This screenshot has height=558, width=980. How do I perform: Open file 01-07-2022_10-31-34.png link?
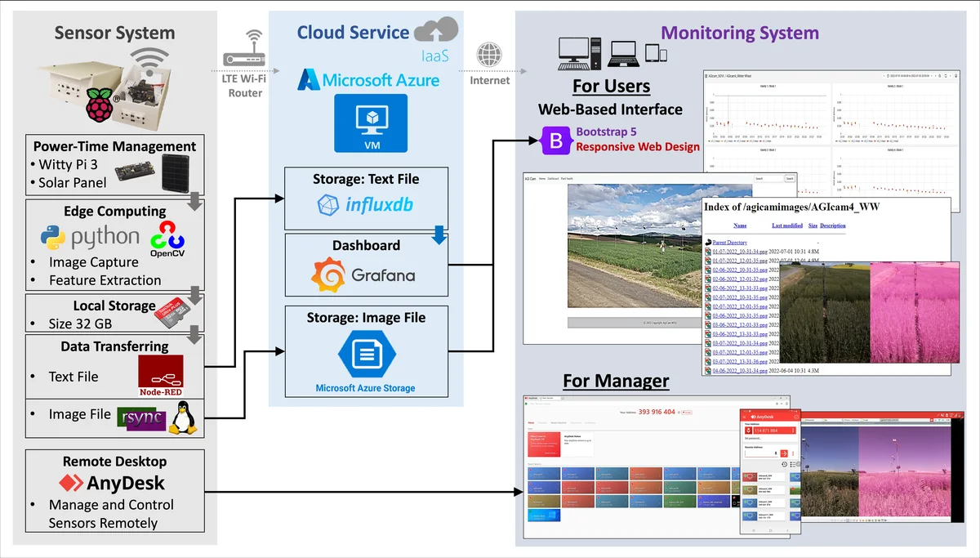[741, 252]
